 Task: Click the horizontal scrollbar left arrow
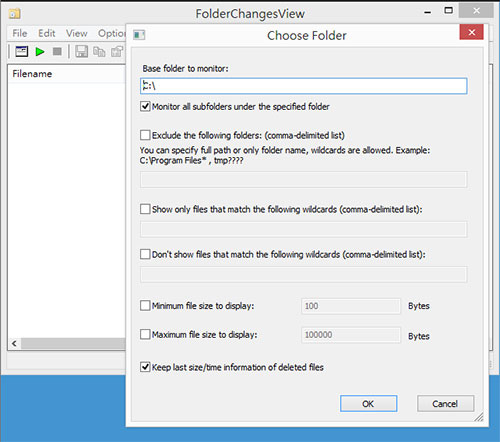point(14,343)
